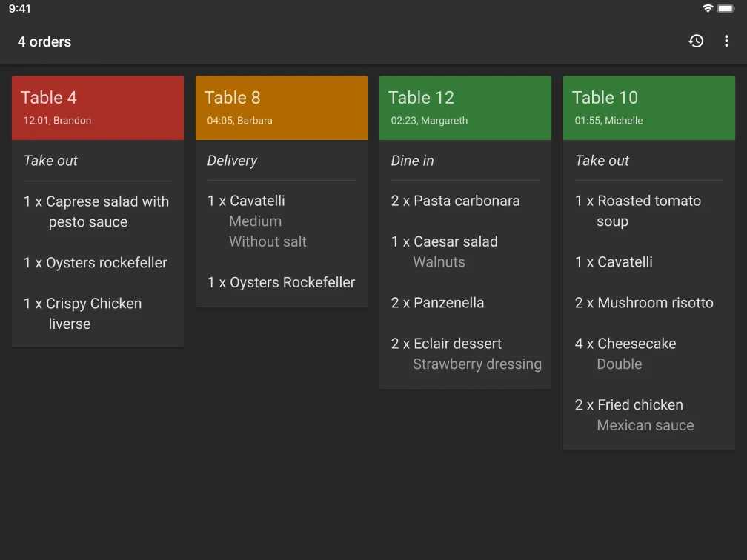Tap the Wi-Fi status icon
Viewport: 747px width, 560px height.
tap(708, 9)
